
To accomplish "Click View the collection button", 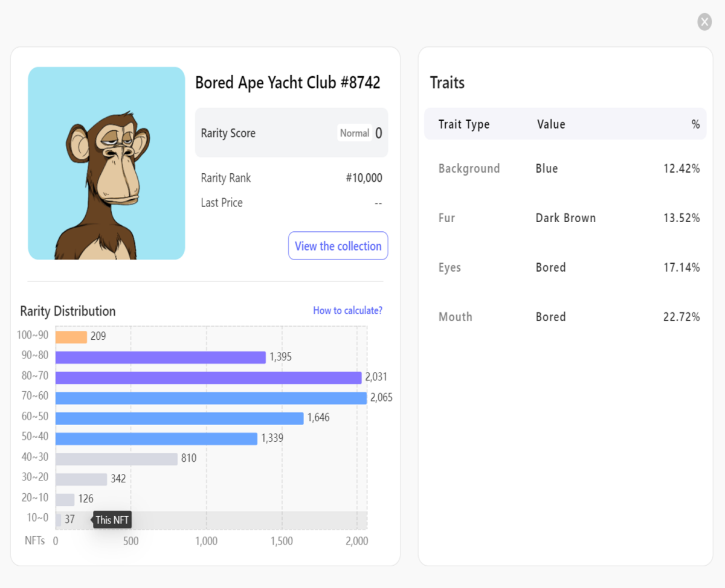I will click(x=338, y=246).
